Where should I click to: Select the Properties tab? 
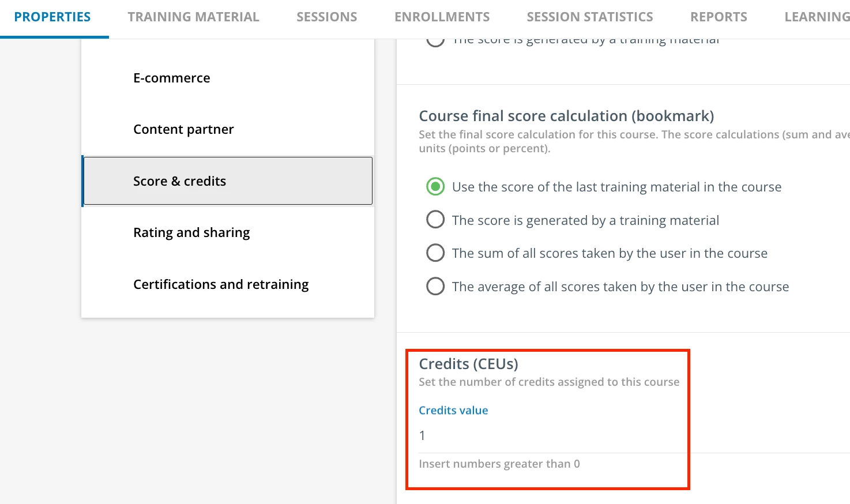[52, 17]
